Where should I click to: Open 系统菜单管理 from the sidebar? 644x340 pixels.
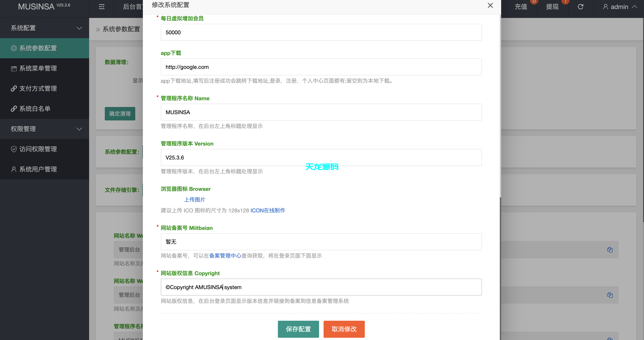[38, 68]
